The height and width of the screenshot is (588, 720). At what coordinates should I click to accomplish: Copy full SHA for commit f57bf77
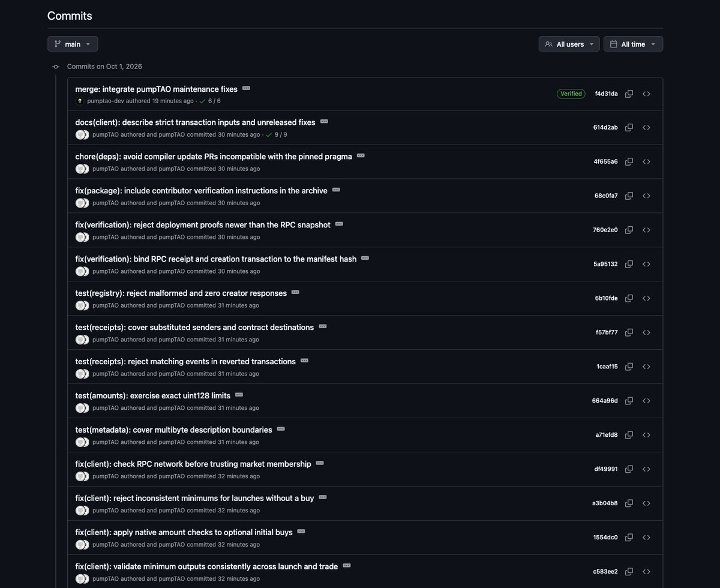pyautogui.click(x=629, y=332)
